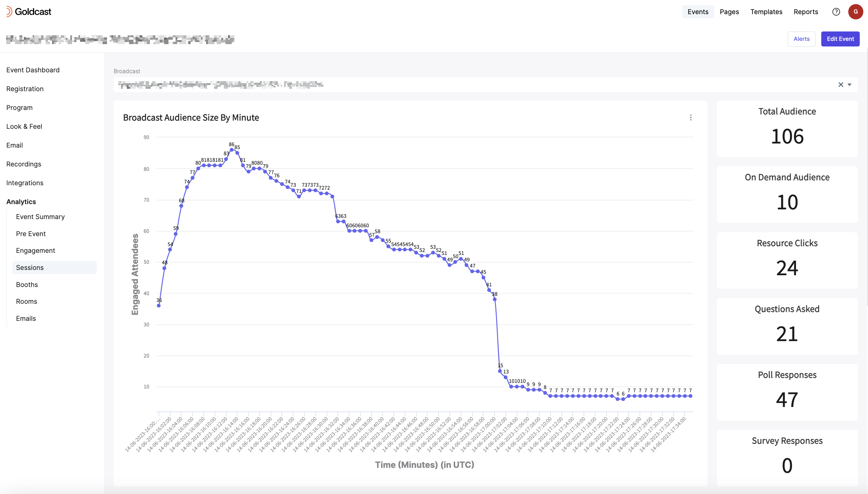868x494 pixels.
Task: Open Engagement analytics page
Action: coord(35,251)
